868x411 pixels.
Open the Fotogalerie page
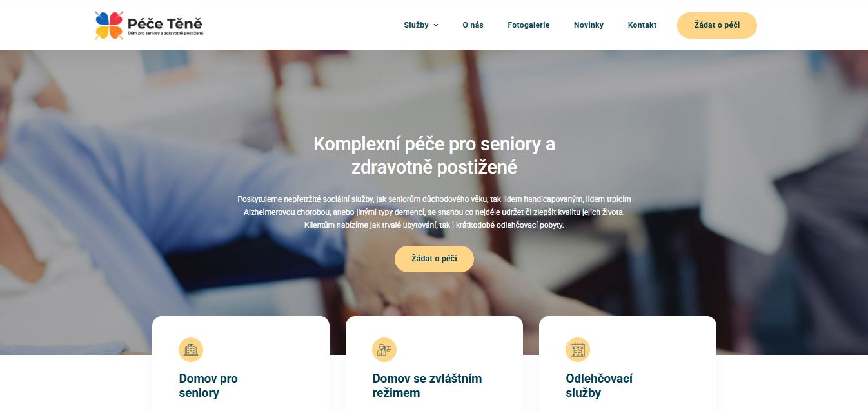(529, 25)
